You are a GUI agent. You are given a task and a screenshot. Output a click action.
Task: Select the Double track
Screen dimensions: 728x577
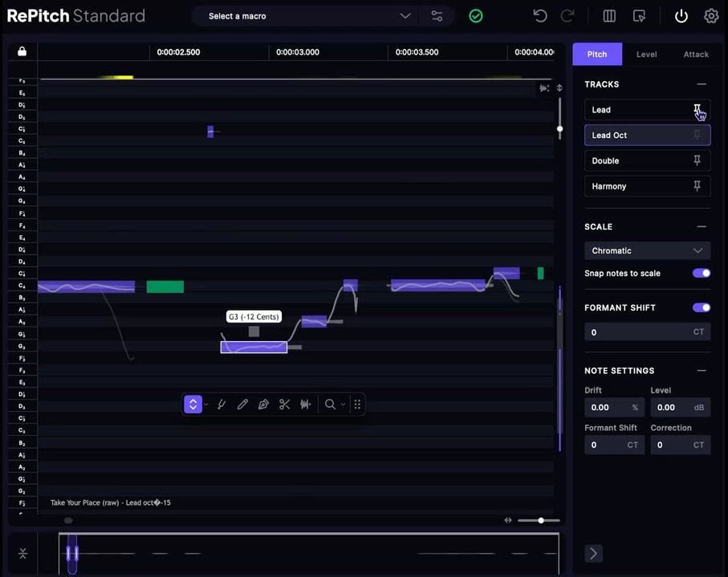638,161
